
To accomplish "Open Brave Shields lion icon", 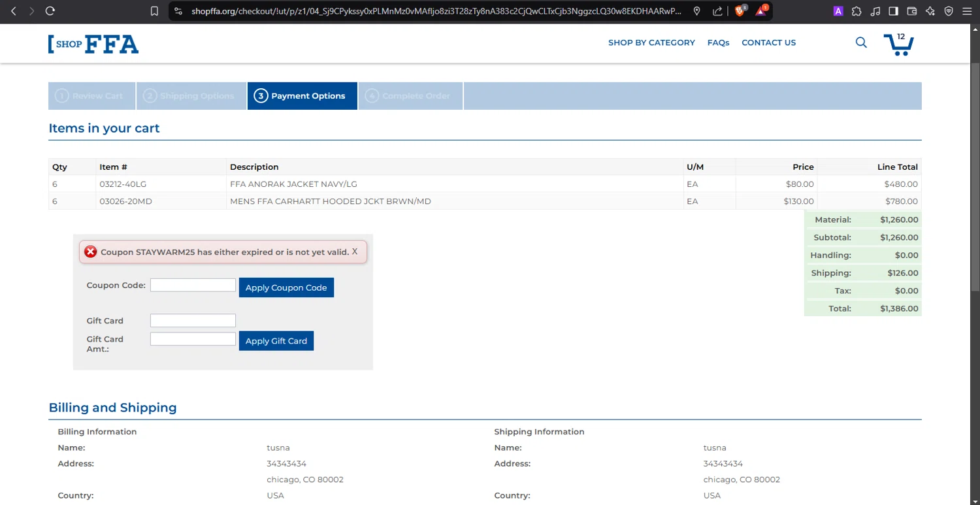I will (x=740, y=10).
